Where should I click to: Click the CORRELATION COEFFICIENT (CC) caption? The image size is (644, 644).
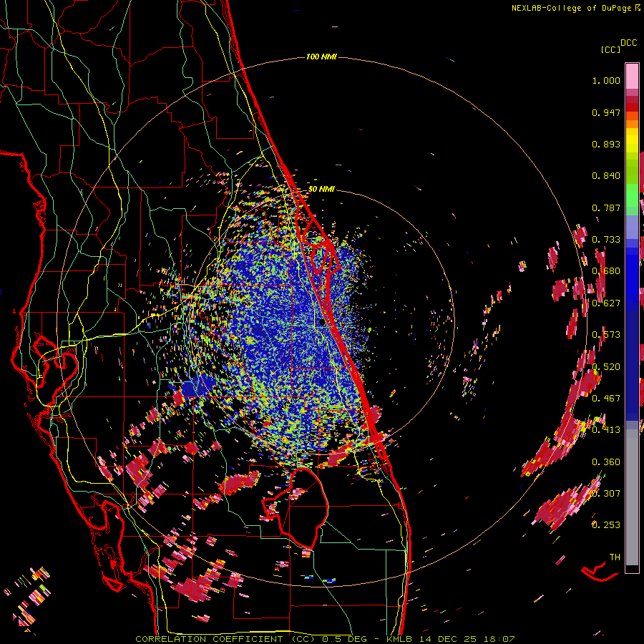pyautogui.click(x=225, y=639)
